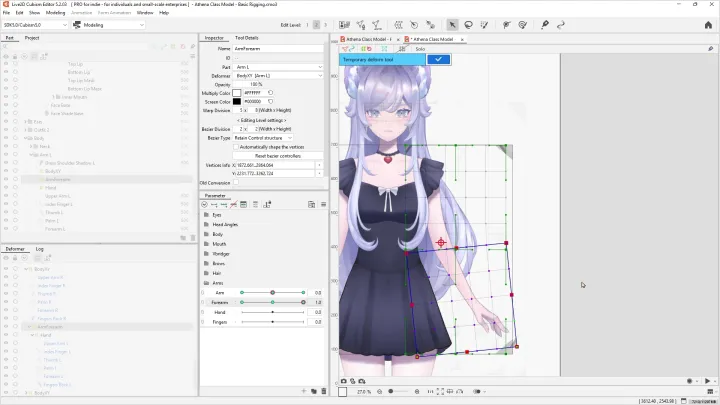Switch to the Log tab

pyautogui.click(x=39, y=249)
